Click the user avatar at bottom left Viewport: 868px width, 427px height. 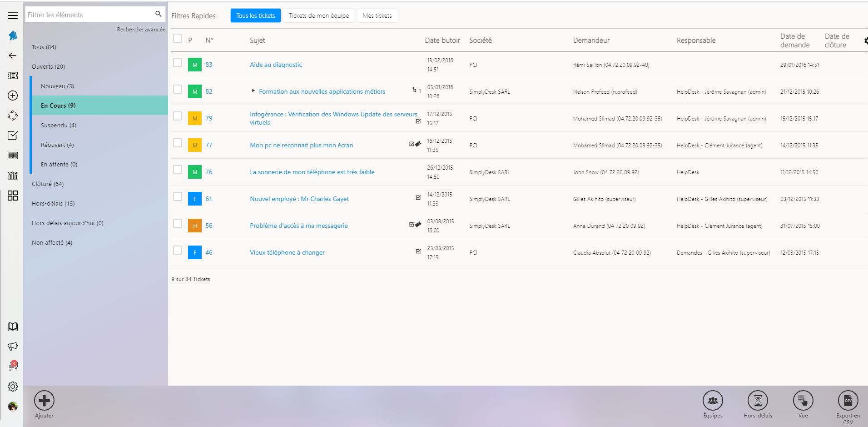[x=13, y=407]
